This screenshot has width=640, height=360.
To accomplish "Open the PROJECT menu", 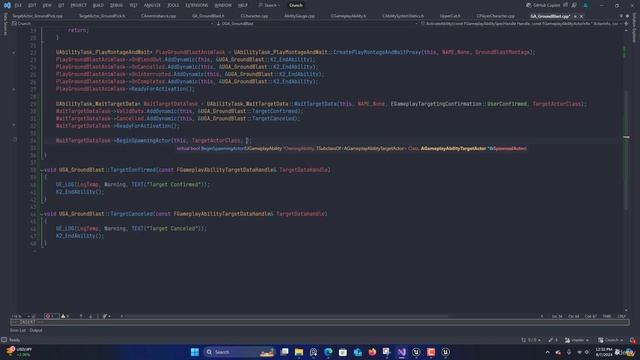I will pyautogui.click(x=78, y=5).
